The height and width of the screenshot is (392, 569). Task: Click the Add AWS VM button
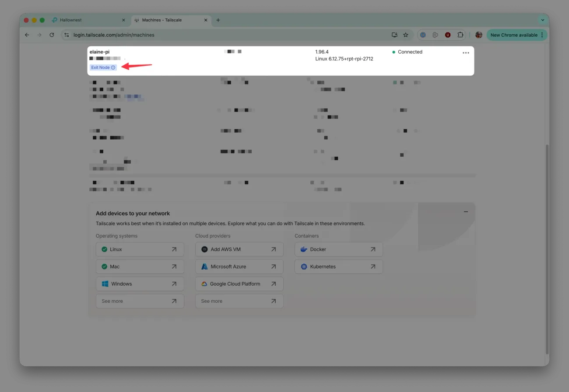click(239, 249)
